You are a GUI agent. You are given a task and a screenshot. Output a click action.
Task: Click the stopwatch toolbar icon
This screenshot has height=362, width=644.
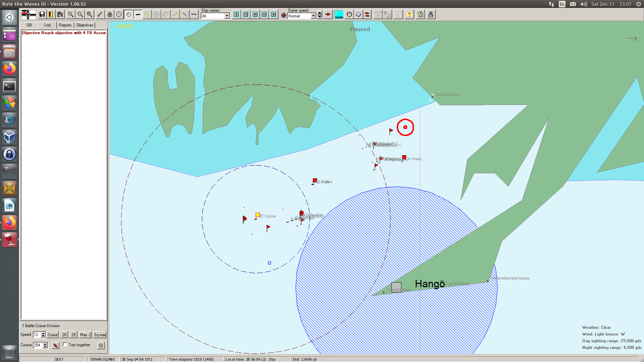tap(350, 14)
